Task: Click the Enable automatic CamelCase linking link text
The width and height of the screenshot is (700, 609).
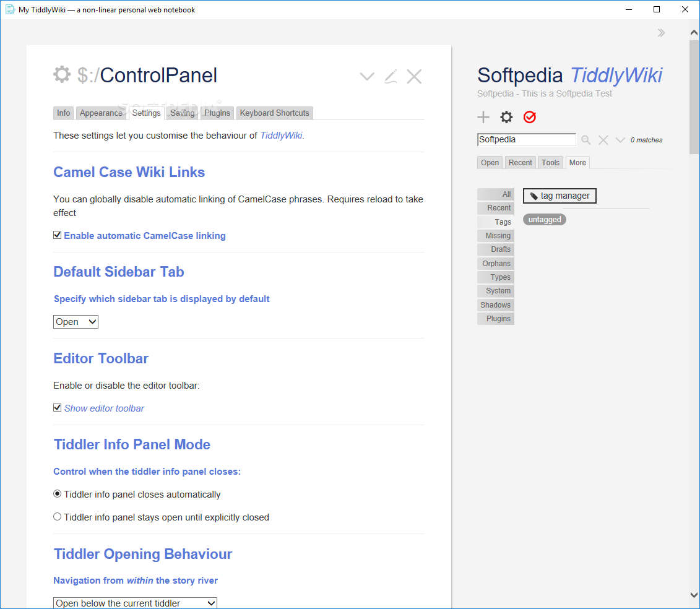Action: tap(145, 236)
